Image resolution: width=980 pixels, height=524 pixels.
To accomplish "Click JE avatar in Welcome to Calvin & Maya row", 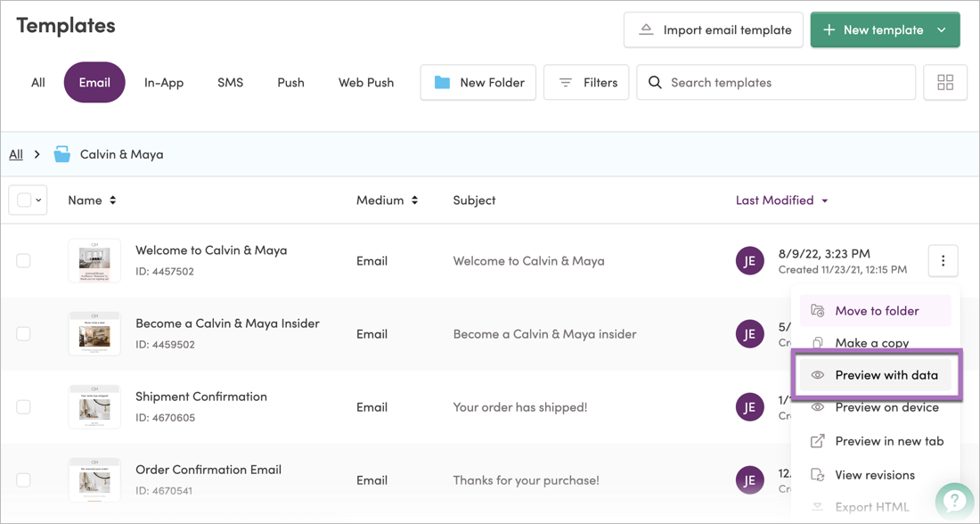I will point(749,261).
